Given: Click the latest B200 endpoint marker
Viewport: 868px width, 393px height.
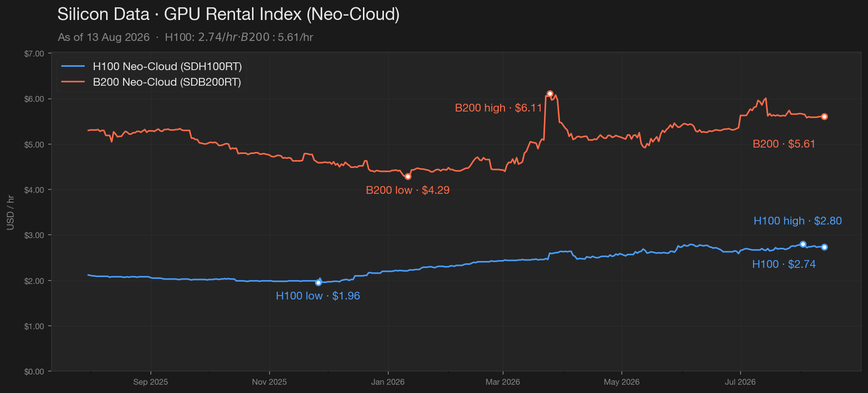Looking at the screenshot, I should [824, 116].
